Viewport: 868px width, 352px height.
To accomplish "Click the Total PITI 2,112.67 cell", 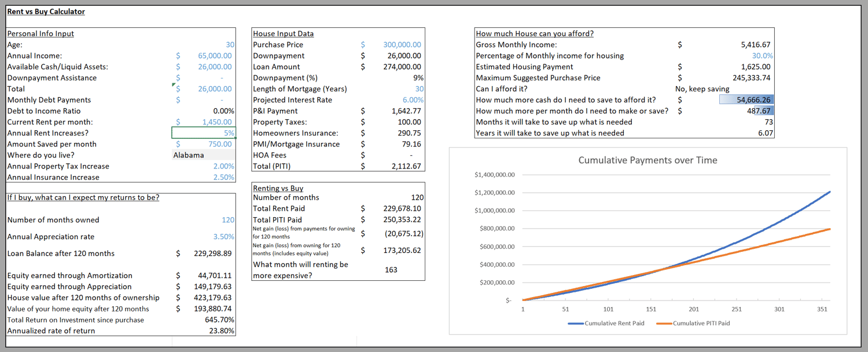I will (391, 167).
